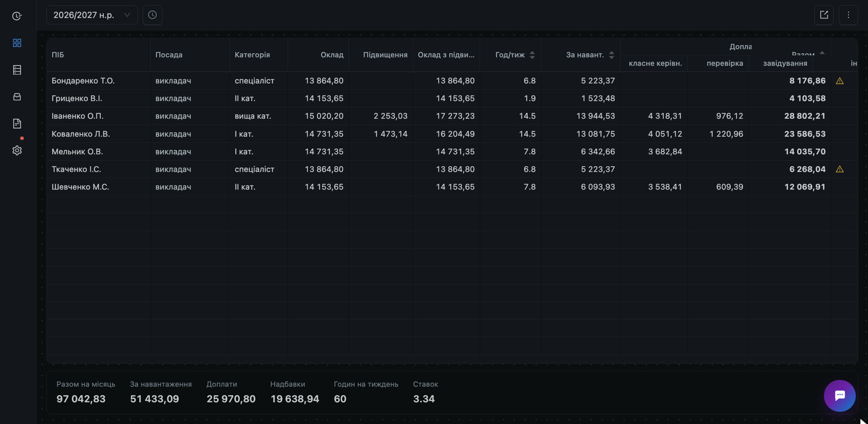Click warning icon in Ткаченко І.С. row
Viewport: 868px width, 424px height.
click(840, 169)
